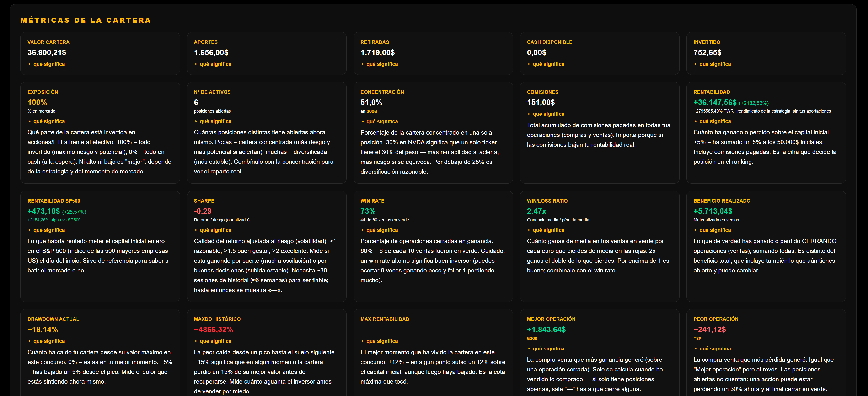868x396 pixels.
Task: Click the Rentabilidad value +36.147,56$
Action: point(715,102)
